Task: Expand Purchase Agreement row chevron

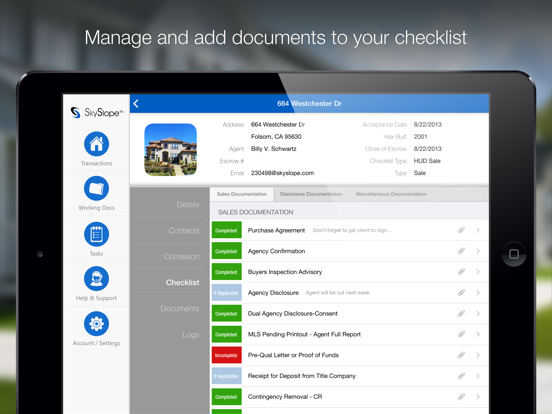Action: [478, 230]
